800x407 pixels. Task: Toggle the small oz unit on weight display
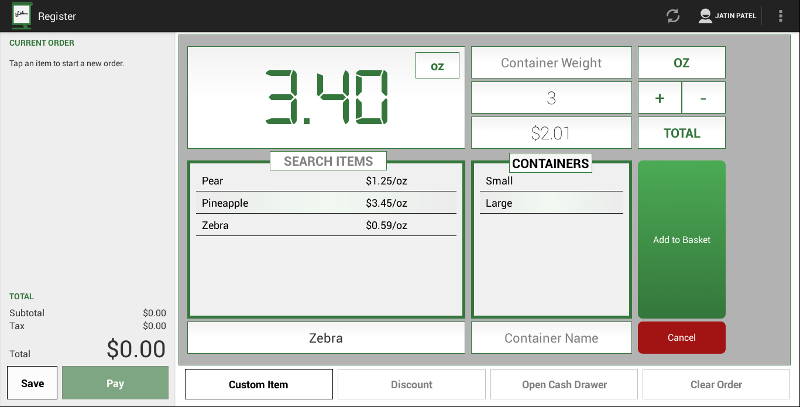pos(437,66)
